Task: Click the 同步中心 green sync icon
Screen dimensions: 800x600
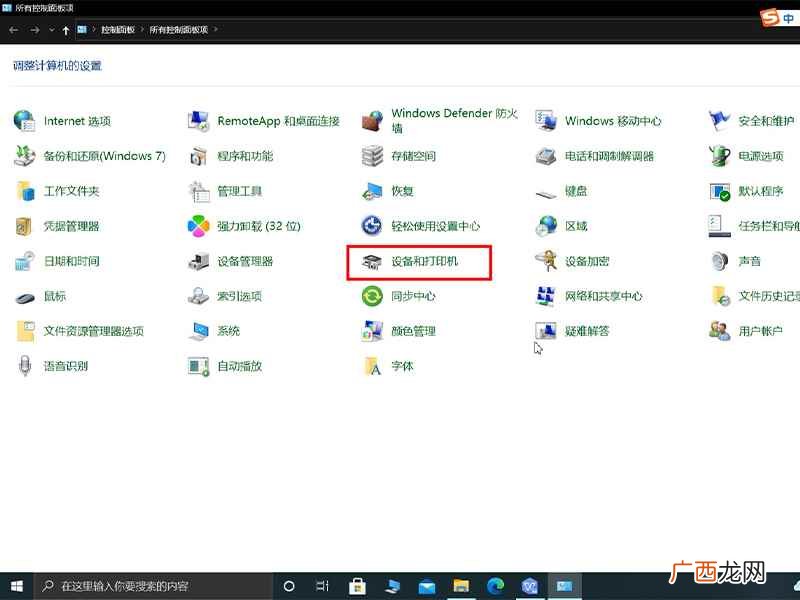Action: click(372, 296)
